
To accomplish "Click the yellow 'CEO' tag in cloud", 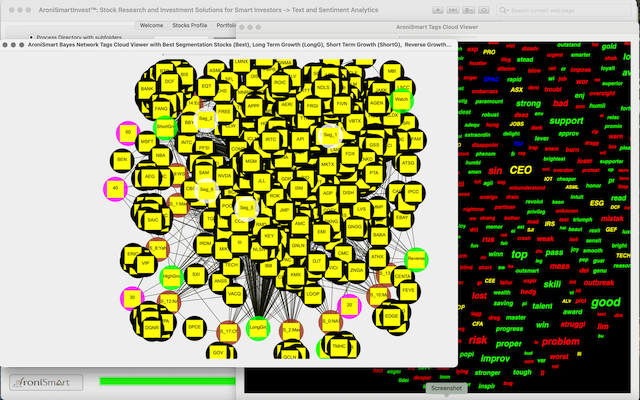I will click(520, 170).
